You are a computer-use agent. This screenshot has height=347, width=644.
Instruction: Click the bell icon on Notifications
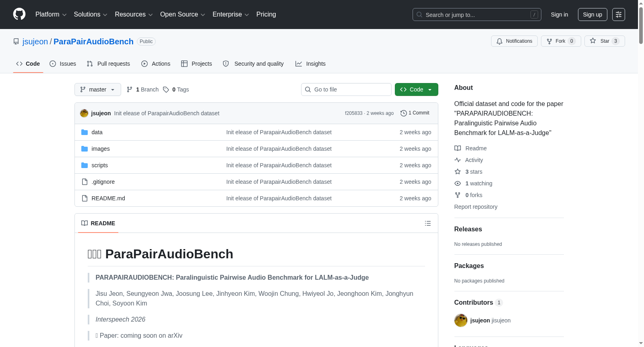pyautogui.click(x=500, y=41)
